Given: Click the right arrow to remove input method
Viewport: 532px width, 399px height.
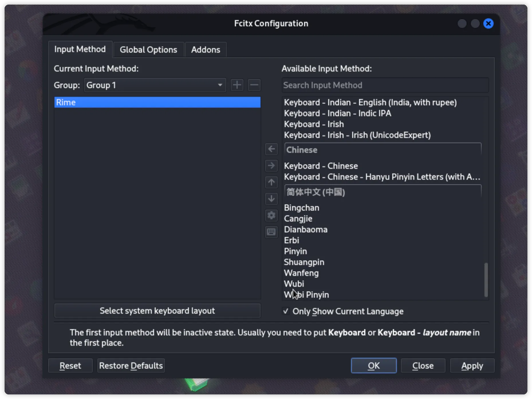Looking at the screenshot, I should point(271,166).
